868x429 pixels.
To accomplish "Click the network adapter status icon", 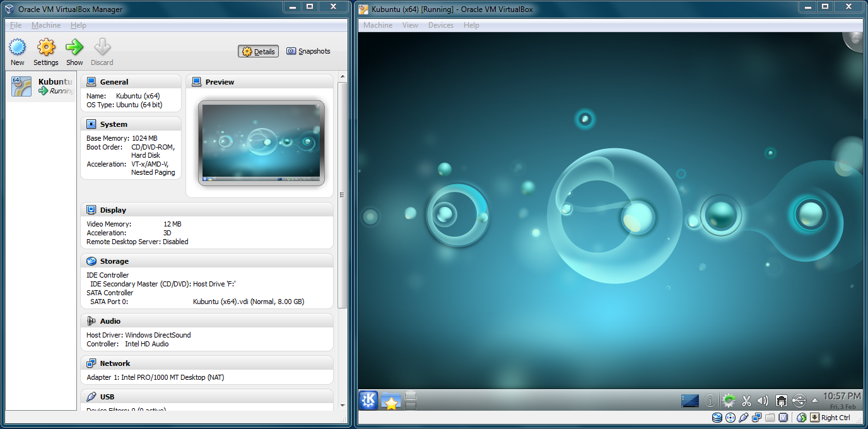I will 758,417.
